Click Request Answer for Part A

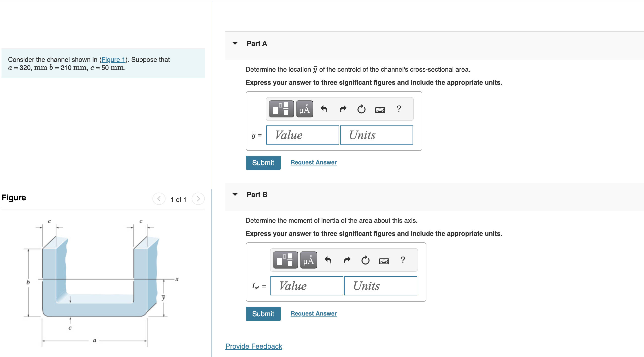tap(313, 162)
